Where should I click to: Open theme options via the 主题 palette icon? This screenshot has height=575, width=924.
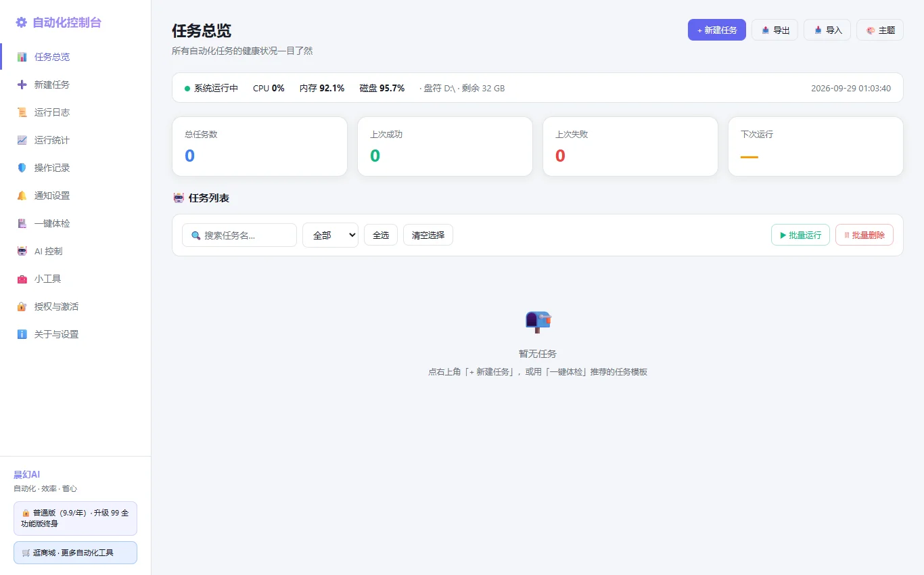point(871,30)
